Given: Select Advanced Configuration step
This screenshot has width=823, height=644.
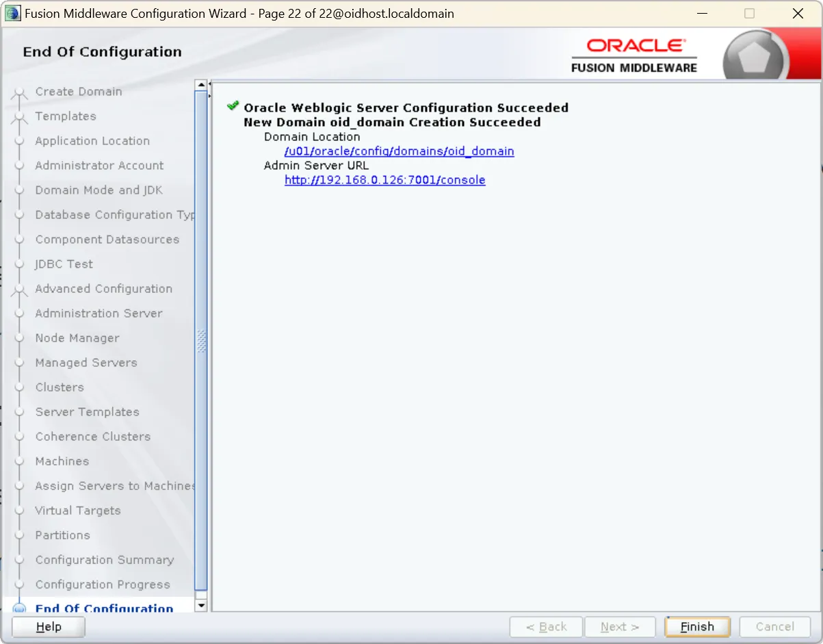Looking at the screenshot, I should pyautogui.click(x=104, y=289).
